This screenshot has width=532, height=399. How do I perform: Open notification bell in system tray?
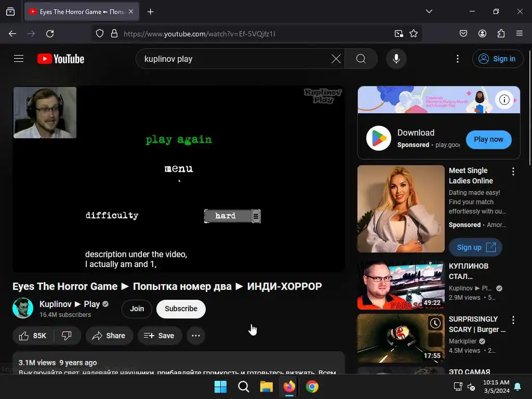pyautogui.click(x=518, y=387)
